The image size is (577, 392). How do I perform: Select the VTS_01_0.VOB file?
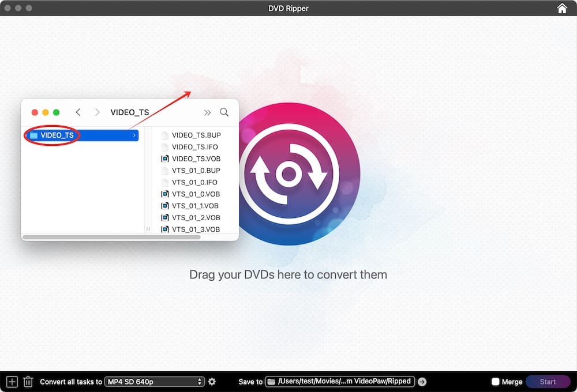(x=192, y=194)
